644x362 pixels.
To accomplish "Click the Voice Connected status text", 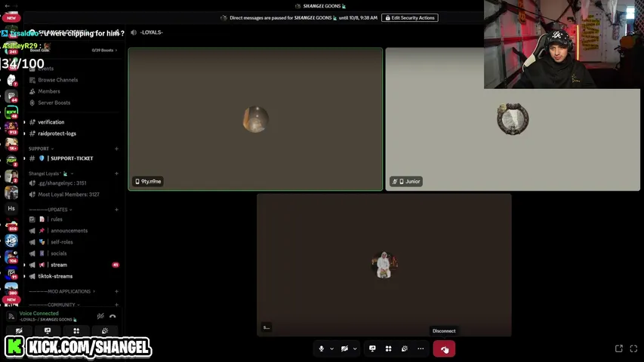I will [39, 313].
